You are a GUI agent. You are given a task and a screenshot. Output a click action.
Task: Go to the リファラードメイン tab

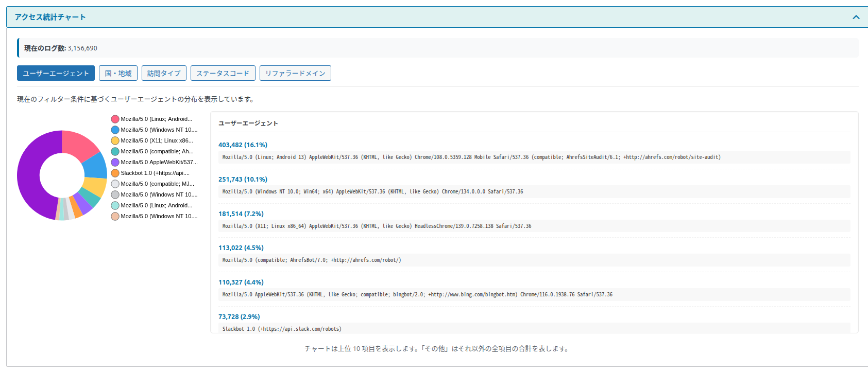295,73
